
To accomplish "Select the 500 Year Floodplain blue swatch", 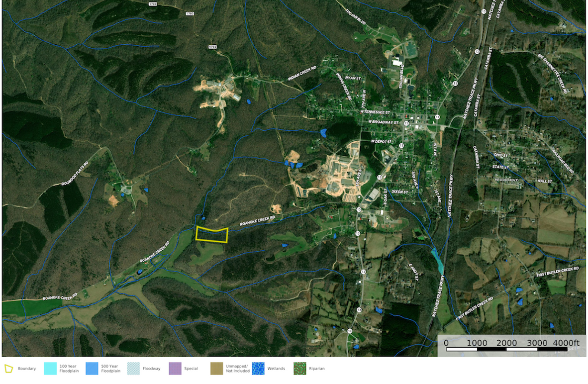I will 92,369.
